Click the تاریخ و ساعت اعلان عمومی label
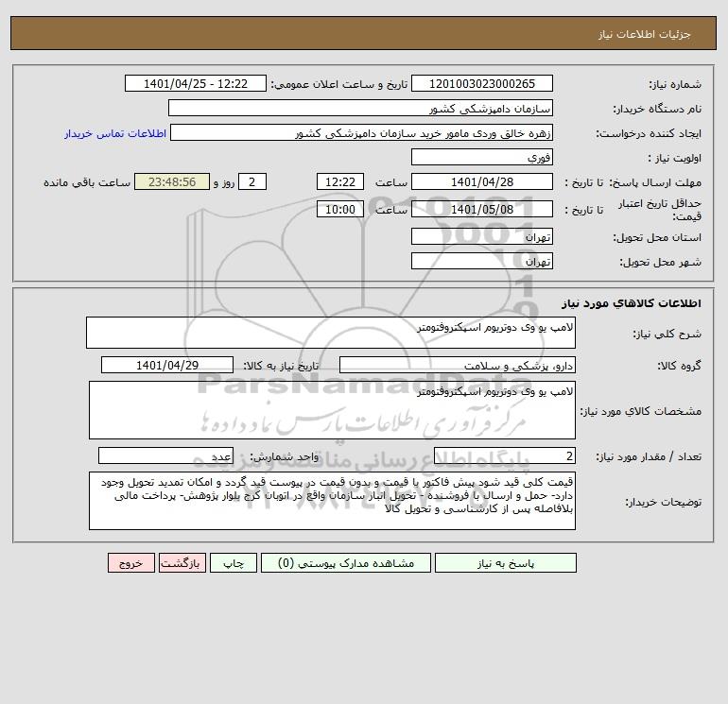This screenshot has height=704, width=728. pyautogui.click(x=338, y=84)
